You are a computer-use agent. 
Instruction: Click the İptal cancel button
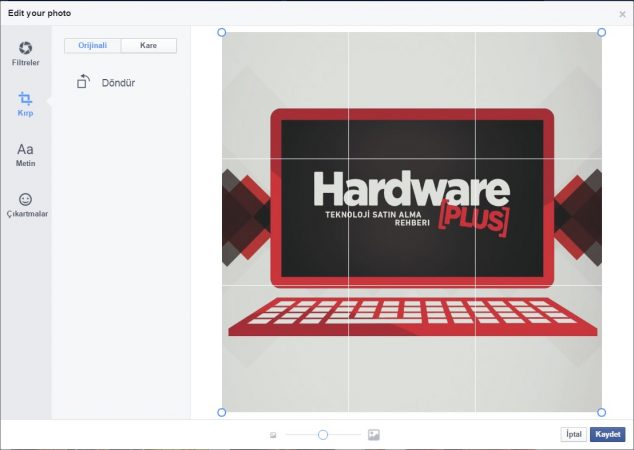(574, 434)
